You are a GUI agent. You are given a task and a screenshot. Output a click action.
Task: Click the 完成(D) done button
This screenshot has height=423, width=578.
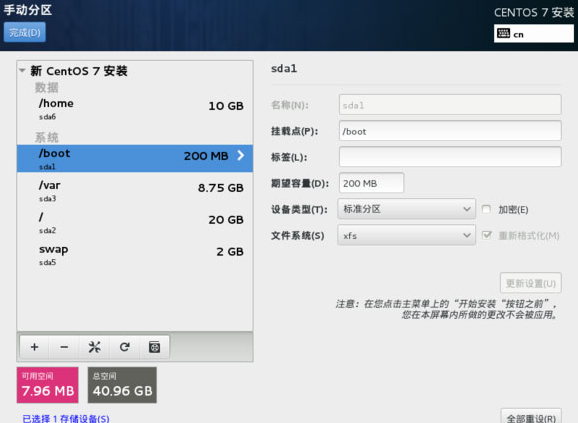(25, 32)
